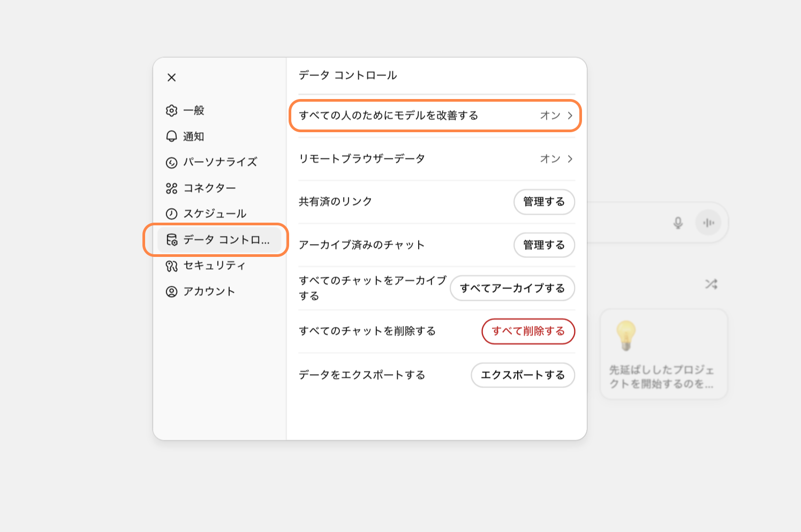Open パーソナライズ via its clock icon
The image size is (801, 532).
click(x=171, y=162)
